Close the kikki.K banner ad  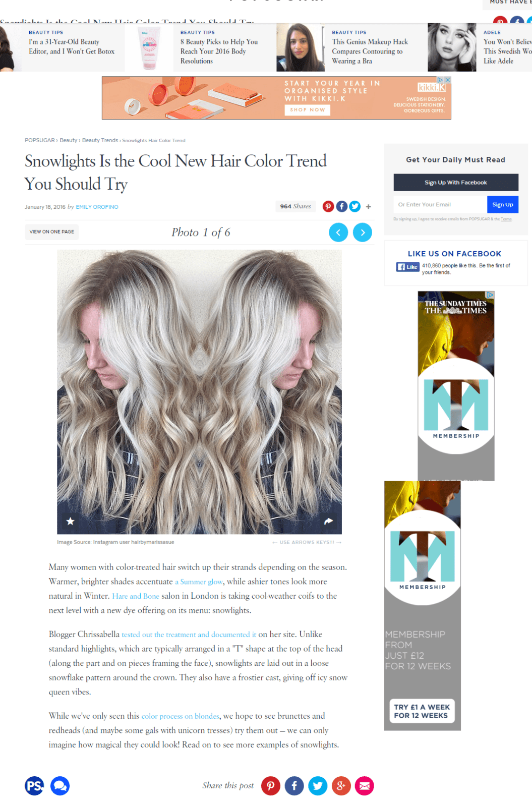[447, 80]
